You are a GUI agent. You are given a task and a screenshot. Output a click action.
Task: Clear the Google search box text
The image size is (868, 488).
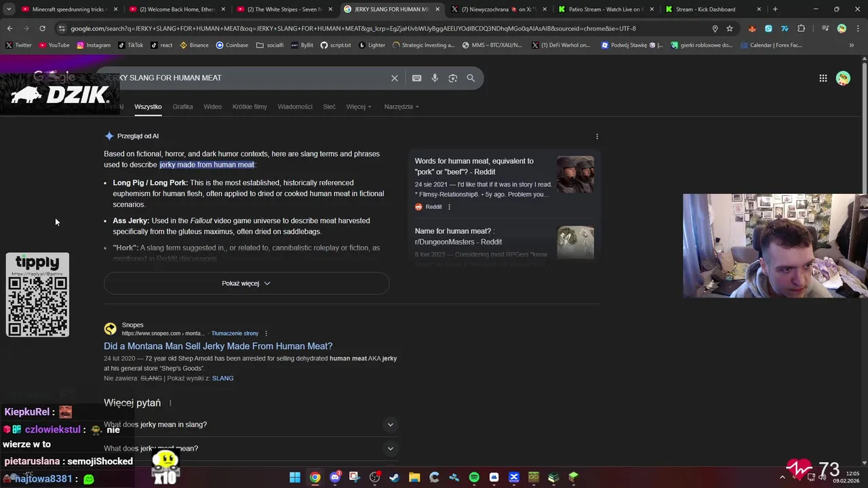[x=394, y=78]
